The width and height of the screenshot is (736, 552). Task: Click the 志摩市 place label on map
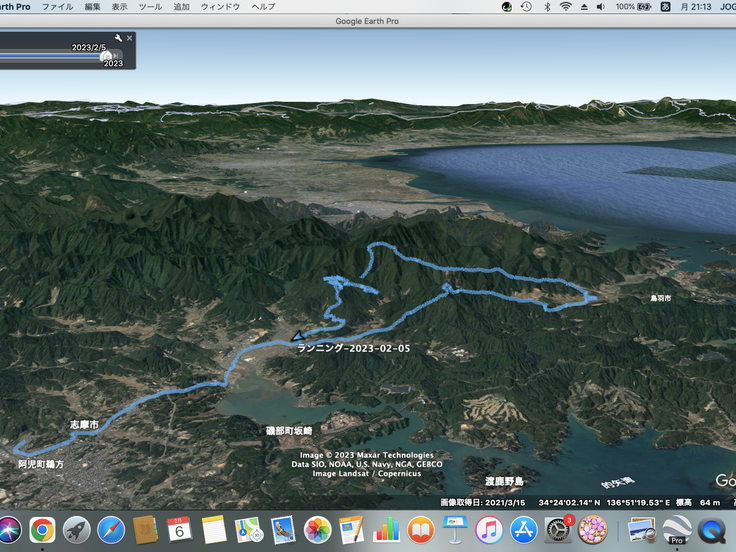84,425
